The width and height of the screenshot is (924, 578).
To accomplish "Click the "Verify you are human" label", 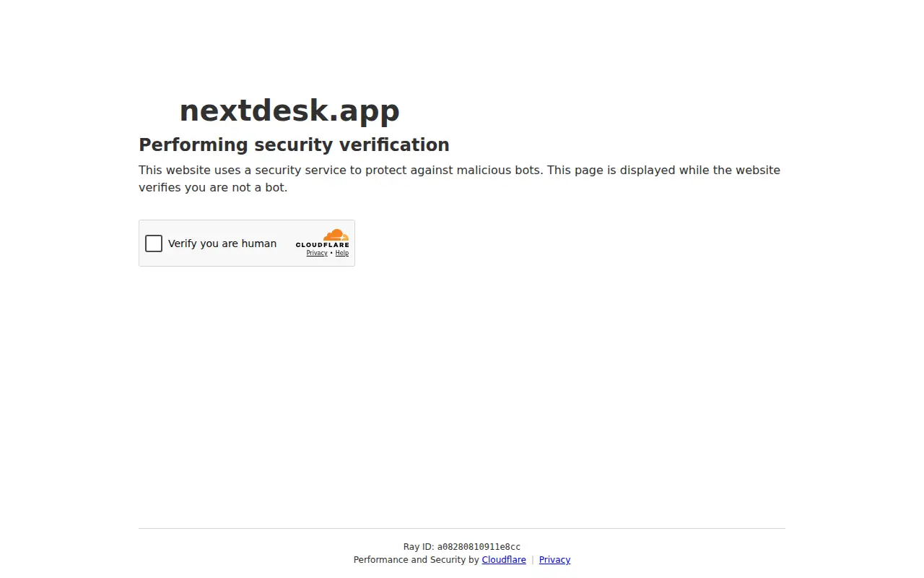I will pyautogui.click(x=222, y=243).
